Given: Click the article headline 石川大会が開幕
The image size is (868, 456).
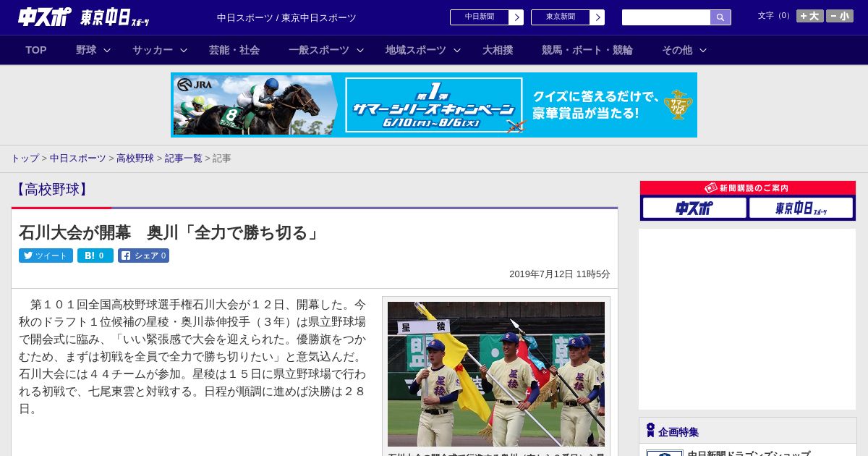Looking at the screenshot, I should point(170,232).
